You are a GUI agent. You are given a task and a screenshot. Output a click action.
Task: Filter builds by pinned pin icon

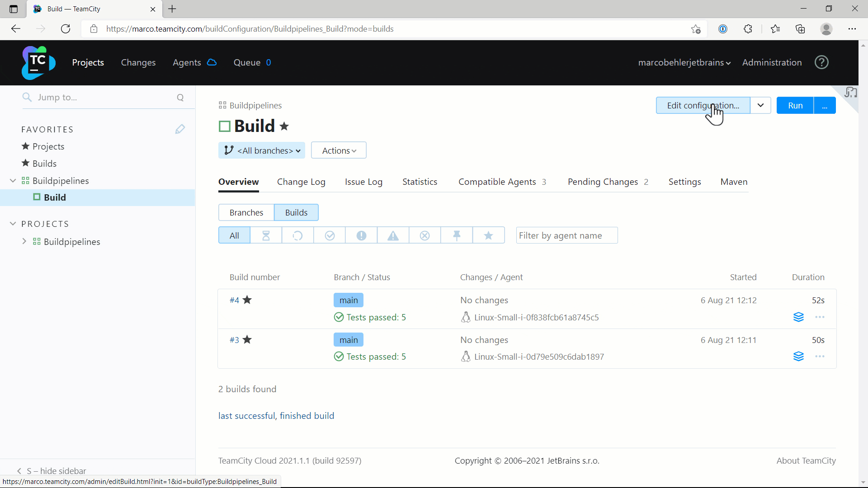coord(457,235)
